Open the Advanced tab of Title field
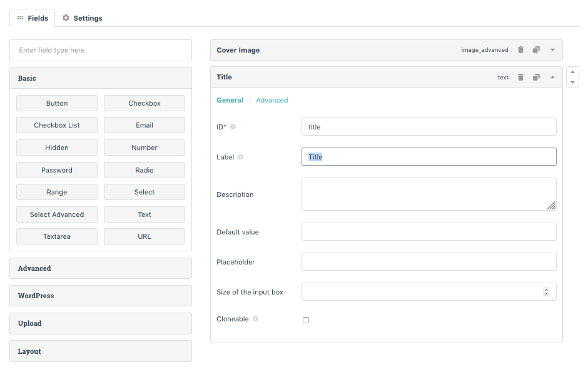Image resolution: width=588 pixels, height=372 pixels. coord(272,100)
